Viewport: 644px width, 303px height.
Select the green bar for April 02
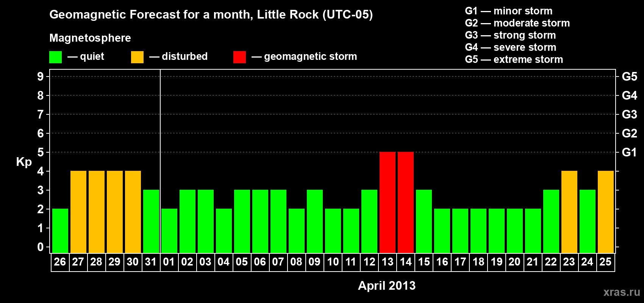(188, 221)
